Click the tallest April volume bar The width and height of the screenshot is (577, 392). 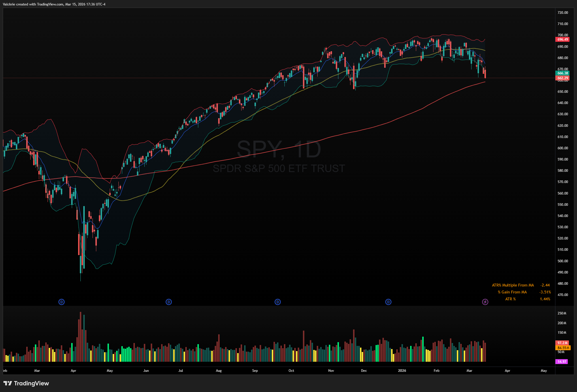80,337
